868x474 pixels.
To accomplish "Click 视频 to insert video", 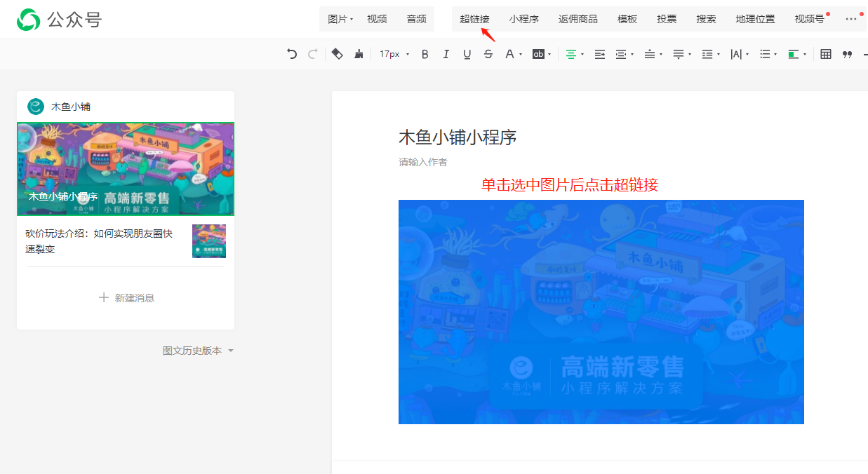I will 377,19.
